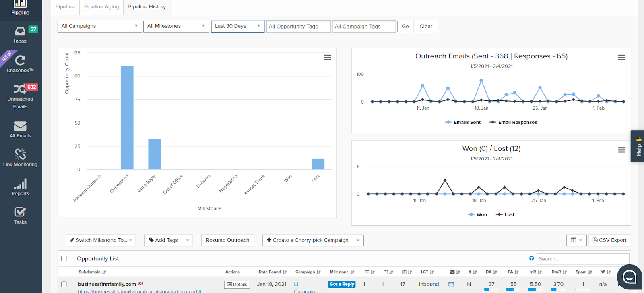Click the Opportunity List info help icon

click(x=531, y=258)
